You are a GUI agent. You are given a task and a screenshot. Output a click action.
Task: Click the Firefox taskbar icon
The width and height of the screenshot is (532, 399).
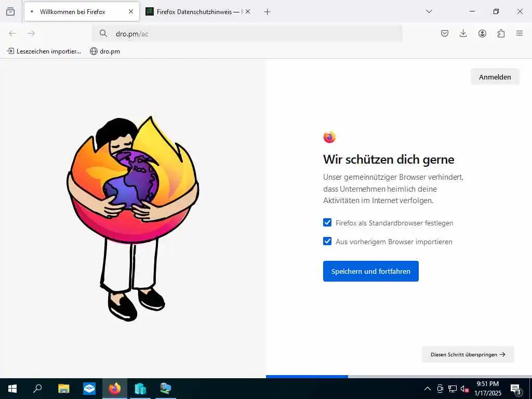coord(115,389)
